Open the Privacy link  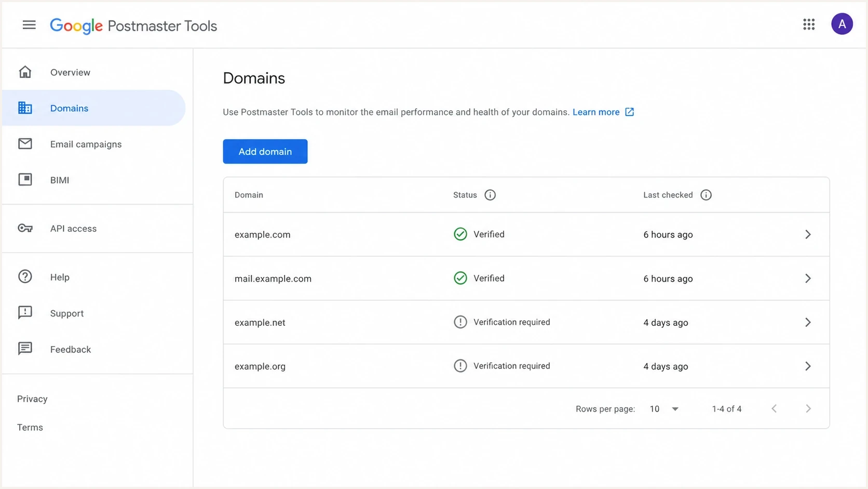(32, 399)
